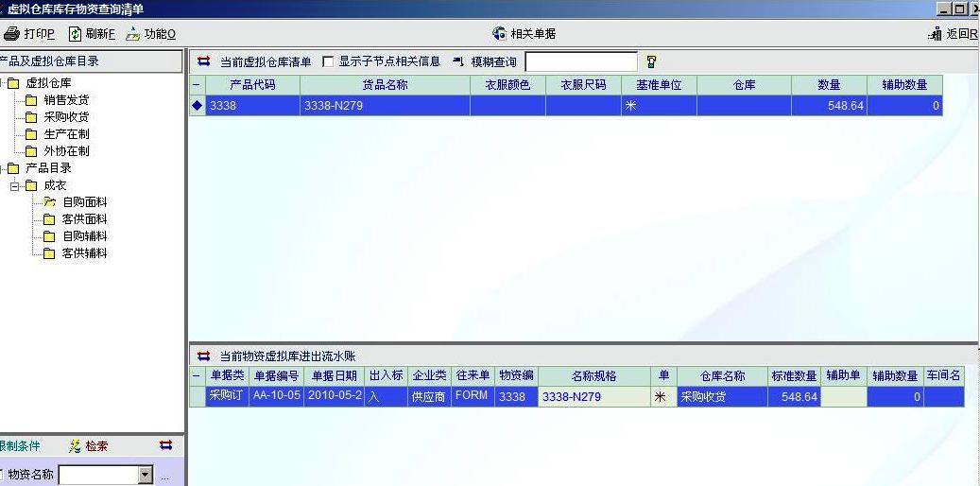Click the 返回 (Return) icon at top right

pyautogui.click(x=936, y=34)
